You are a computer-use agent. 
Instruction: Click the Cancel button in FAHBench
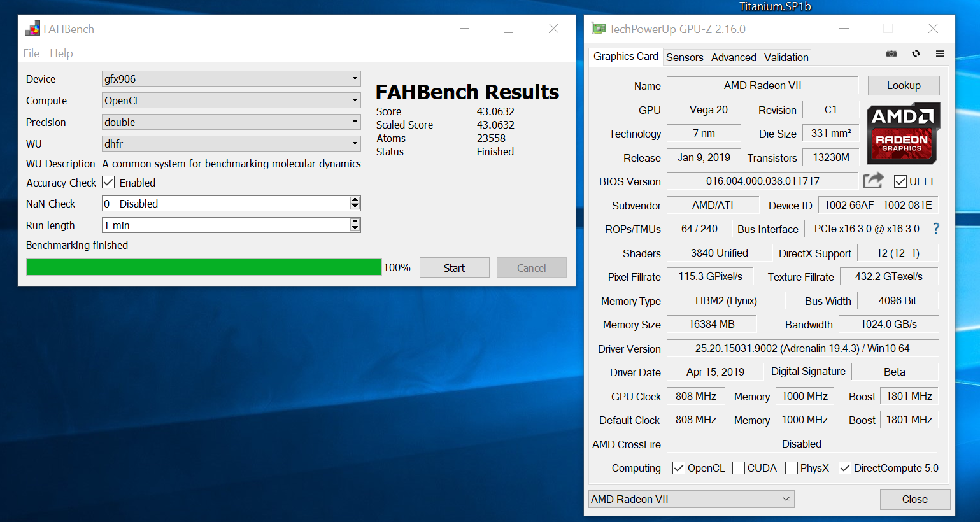531,268
